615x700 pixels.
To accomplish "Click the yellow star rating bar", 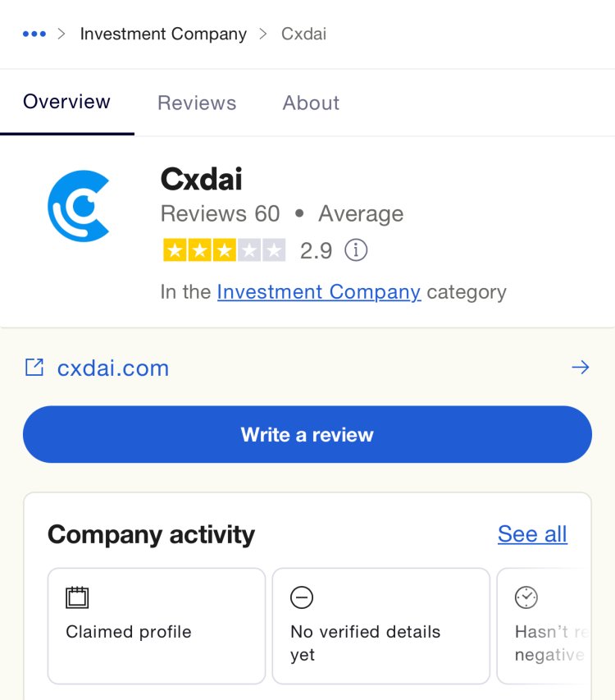I will point(224,250).
